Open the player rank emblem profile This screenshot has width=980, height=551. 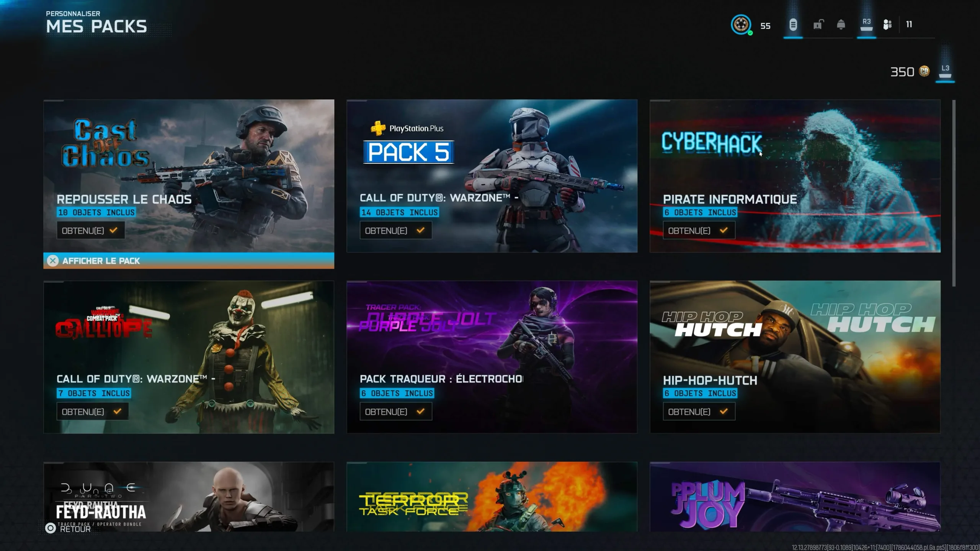coord(741,25)
